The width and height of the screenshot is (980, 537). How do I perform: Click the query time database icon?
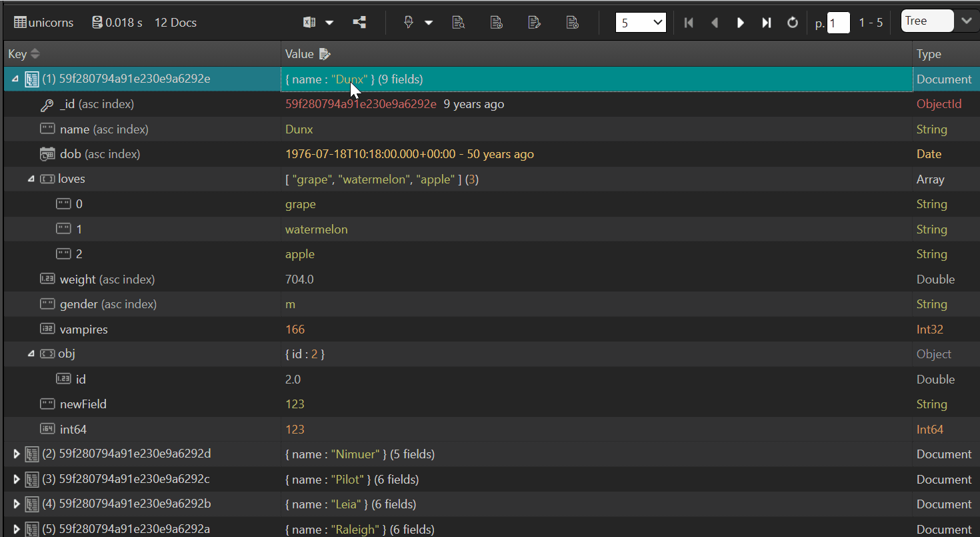[x=97, y=23]
